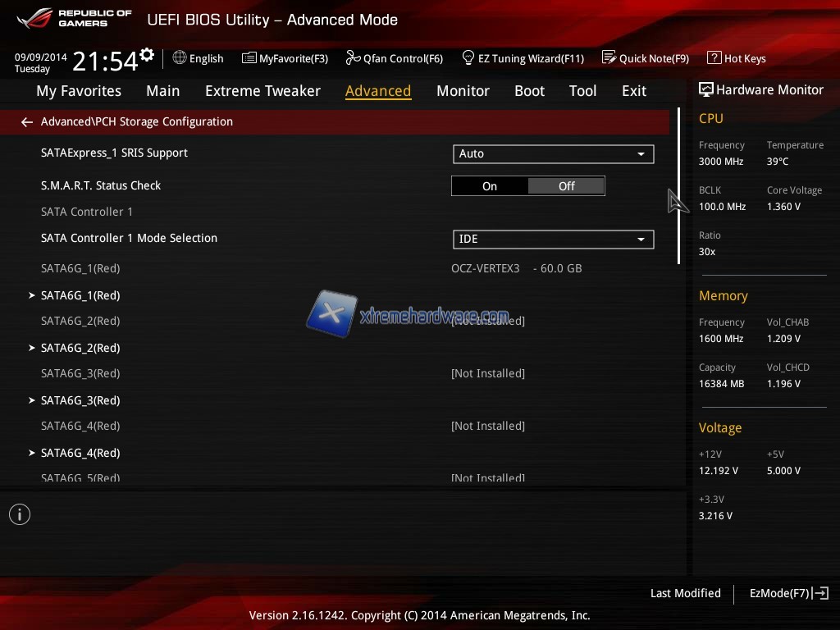Open SATAExpress_1 SRIS Support Auto dropdown
The height and width of the screenshot is (630, 840).
(553, 153)
